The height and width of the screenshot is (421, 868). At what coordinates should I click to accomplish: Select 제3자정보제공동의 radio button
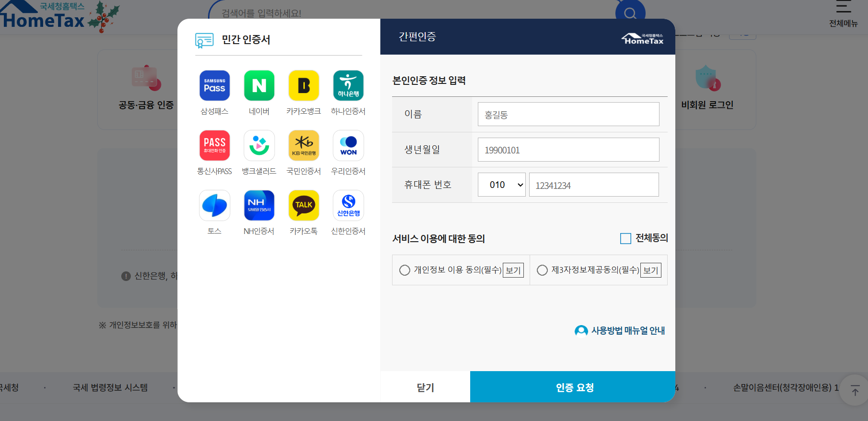click(x=542, y=270)
